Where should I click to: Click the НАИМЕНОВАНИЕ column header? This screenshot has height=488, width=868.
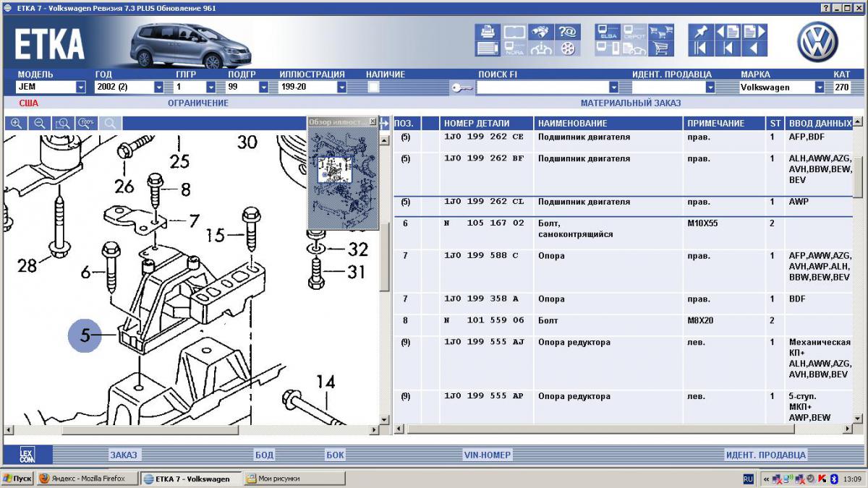pos(609,124)
